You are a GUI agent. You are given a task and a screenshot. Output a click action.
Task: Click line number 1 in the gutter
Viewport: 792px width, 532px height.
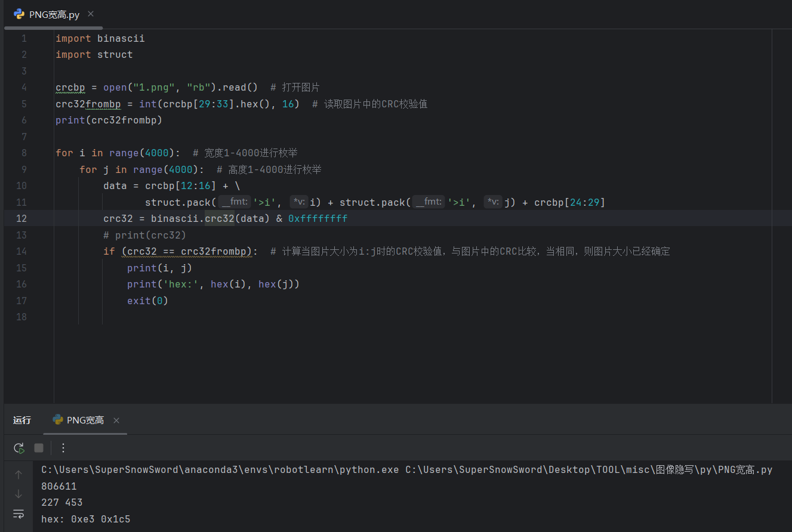[24, 38]
